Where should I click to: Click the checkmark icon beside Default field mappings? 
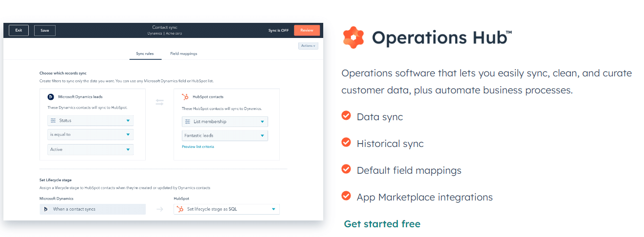tap(346, 169)
